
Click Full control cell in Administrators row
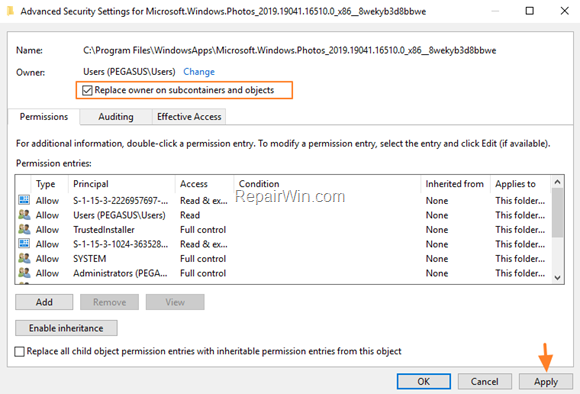click(203, 273)
